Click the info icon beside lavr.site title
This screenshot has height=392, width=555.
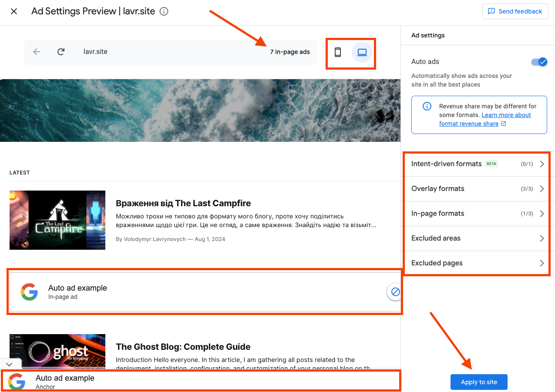point(164,11)
